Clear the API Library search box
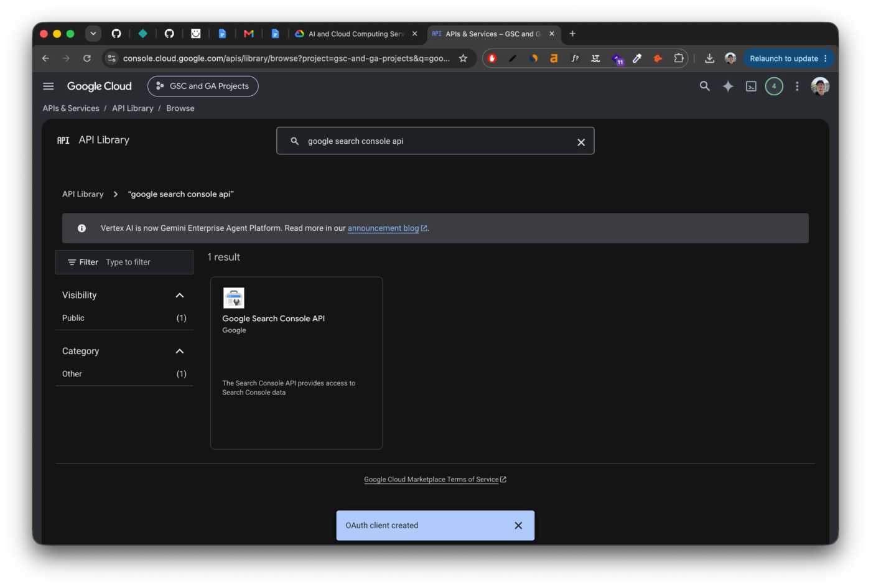 point(581,142)
